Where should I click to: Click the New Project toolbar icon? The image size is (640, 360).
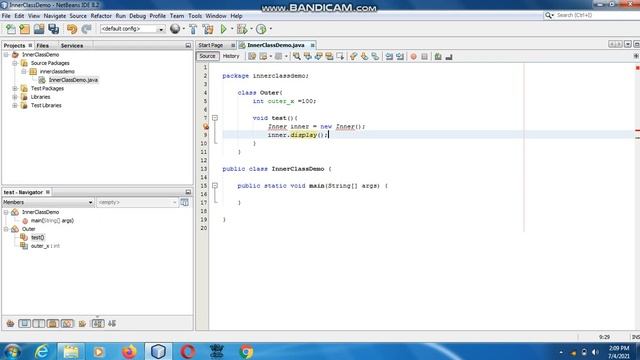click(25, 29)
